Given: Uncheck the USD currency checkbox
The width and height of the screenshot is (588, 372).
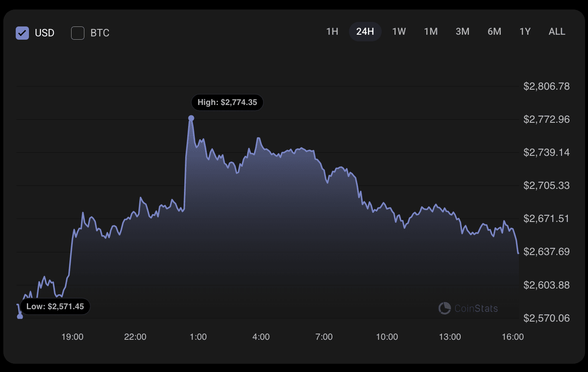Looking at the screenshot, I should click(22, 33).
